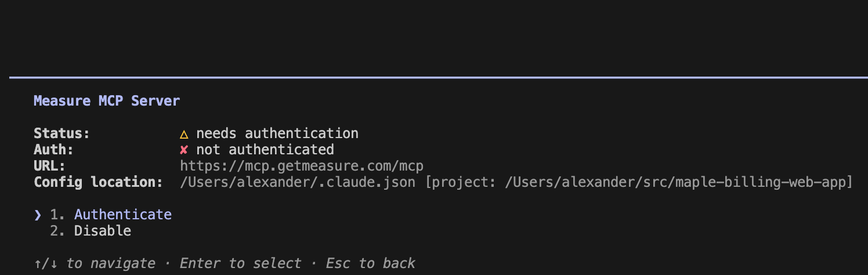Open the mcp.getmeasure.com/mcp URL
This screenshot has width=868, height=275.
tap(302, 166)
